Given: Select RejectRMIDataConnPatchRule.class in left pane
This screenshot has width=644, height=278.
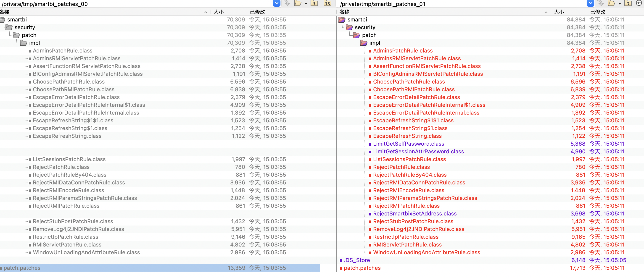Looking at the screenshot, I should tap(79, 183).
